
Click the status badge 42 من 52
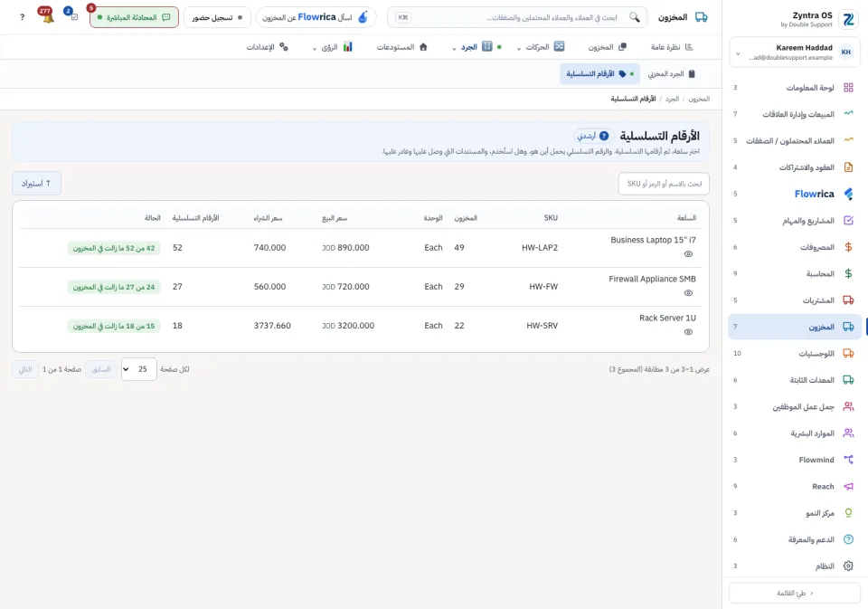tap(114, 248)
